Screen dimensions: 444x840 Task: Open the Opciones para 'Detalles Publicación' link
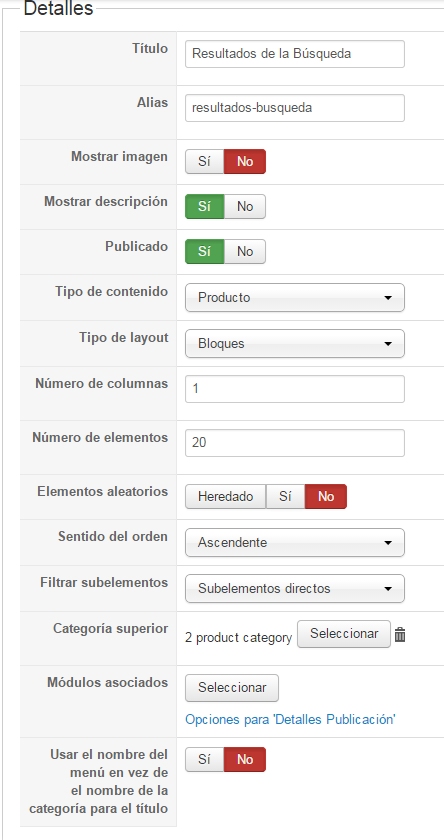coord(290,719)
